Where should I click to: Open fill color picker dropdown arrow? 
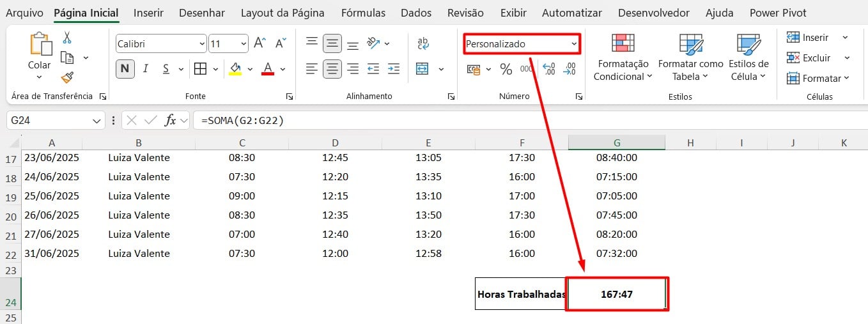[x=250, y=69]
